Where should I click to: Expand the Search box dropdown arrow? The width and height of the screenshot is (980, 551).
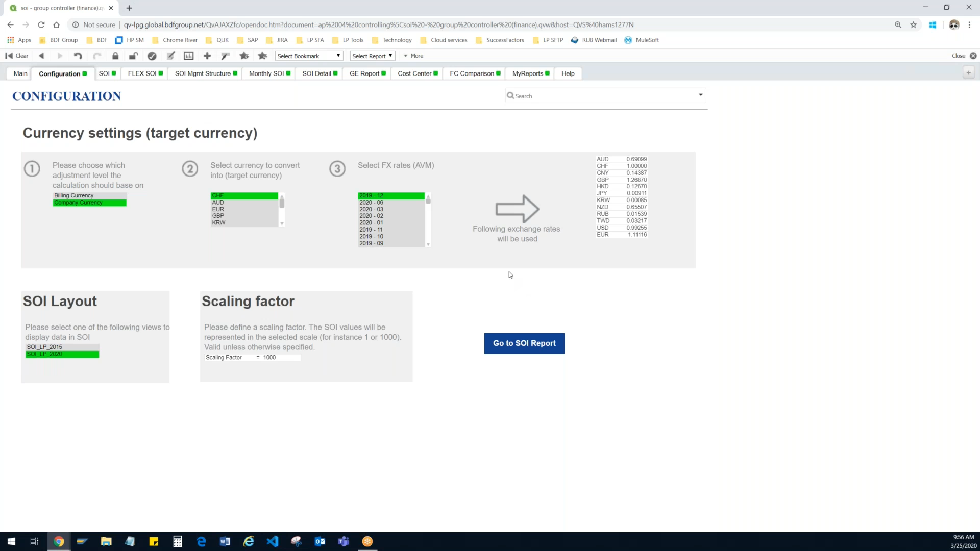(701, 95)
